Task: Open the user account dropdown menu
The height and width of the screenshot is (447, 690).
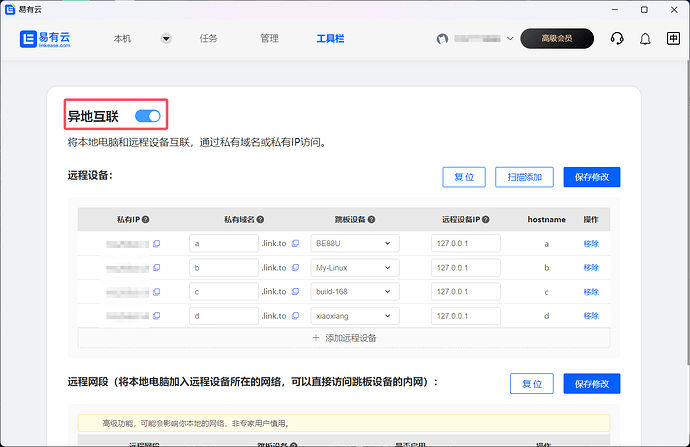Action: [x=510, y=39]
